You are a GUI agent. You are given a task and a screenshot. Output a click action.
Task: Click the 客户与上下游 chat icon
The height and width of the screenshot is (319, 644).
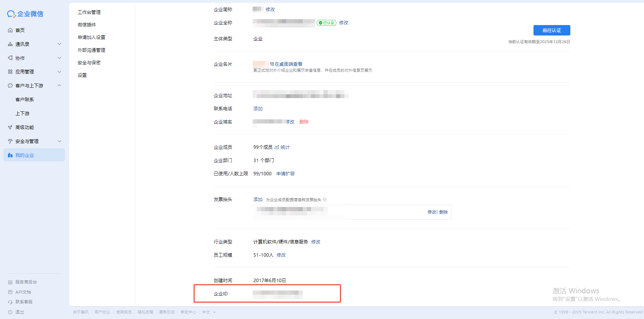point(10,86)
